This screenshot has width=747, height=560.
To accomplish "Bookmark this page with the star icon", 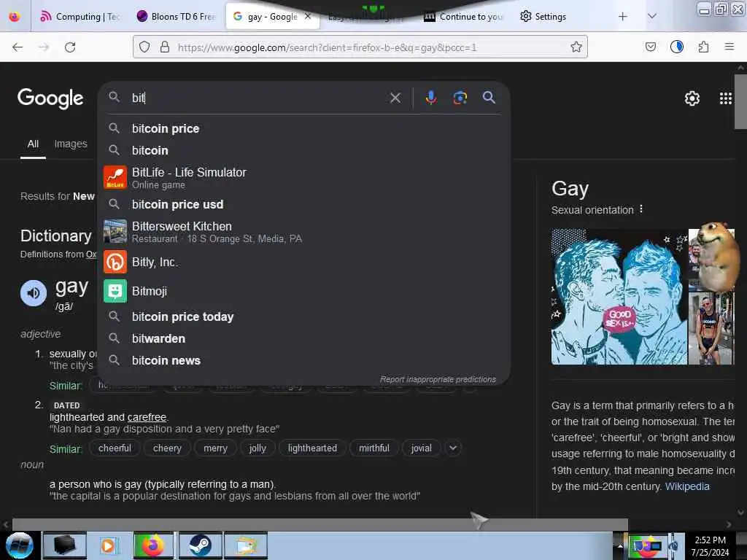I will click(576, 47).
